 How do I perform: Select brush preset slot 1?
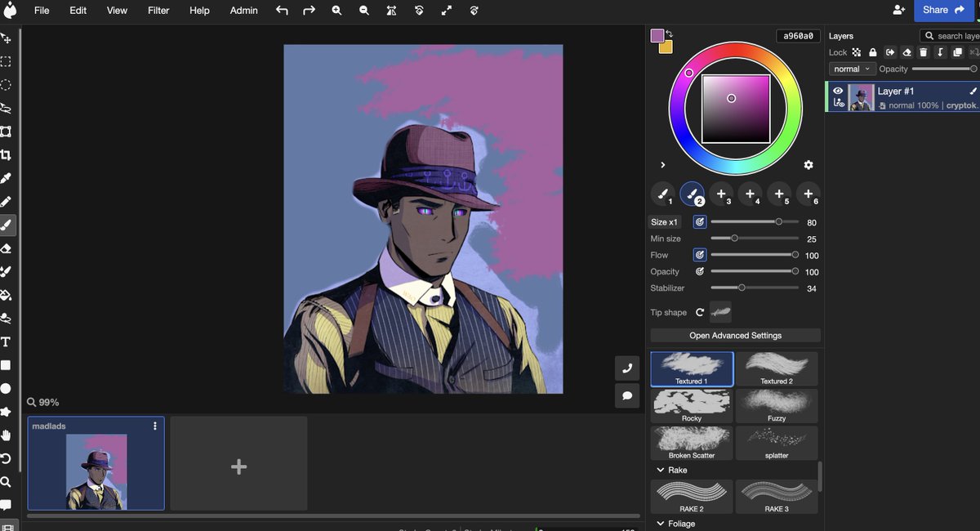point(663,194)
